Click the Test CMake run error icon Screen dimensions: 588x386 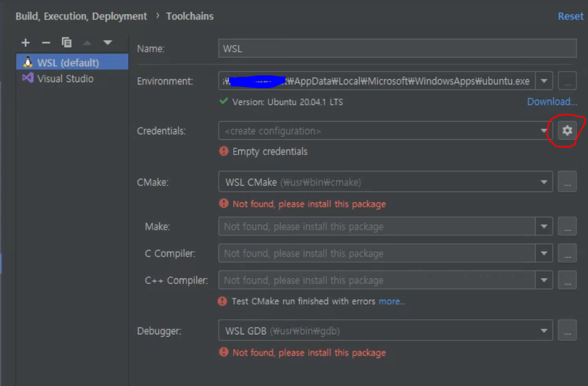[222, 302]
